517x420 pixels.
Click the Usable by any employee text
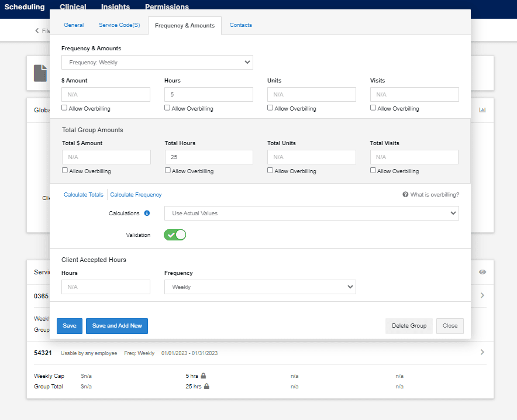pyautogui.click(x=89, y=353)
